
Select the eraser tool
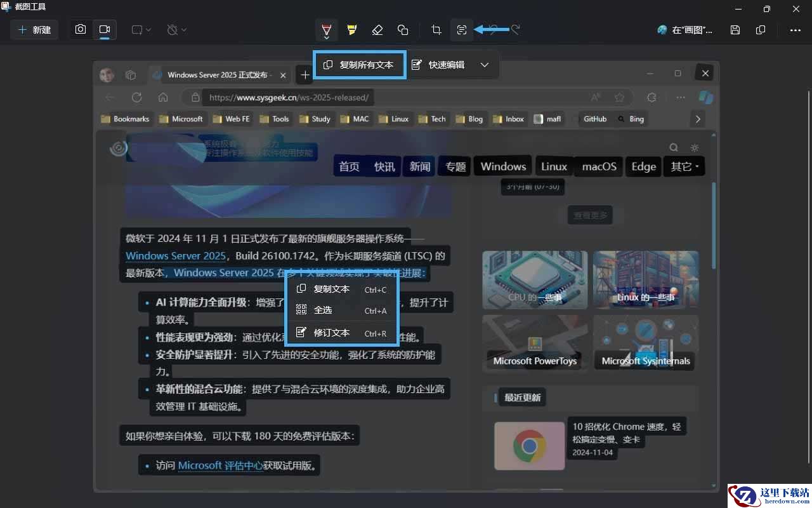(x=377, y=30)
